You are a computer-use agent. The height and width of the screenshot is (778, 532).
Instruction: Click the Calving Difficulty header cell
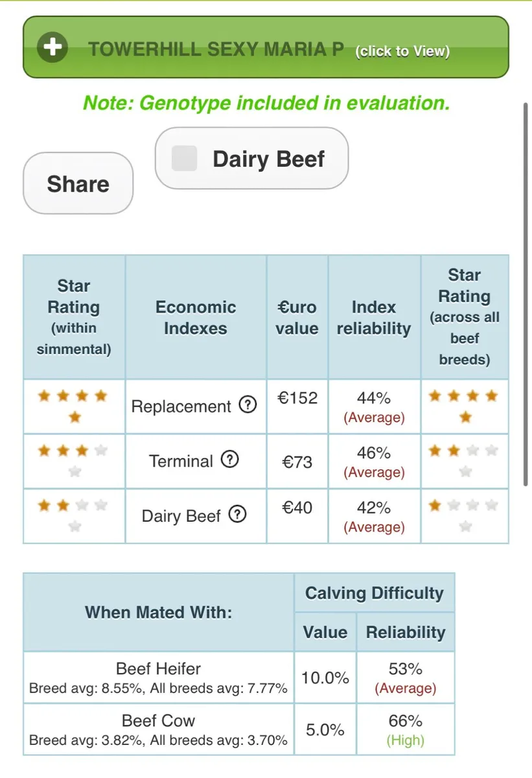coord(375,593)
